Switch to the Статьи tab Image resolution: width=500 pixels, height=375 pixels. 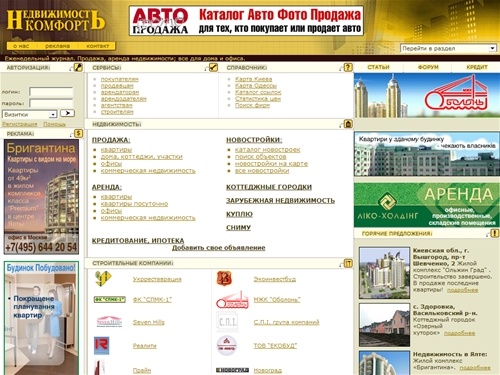click(378, 67)
